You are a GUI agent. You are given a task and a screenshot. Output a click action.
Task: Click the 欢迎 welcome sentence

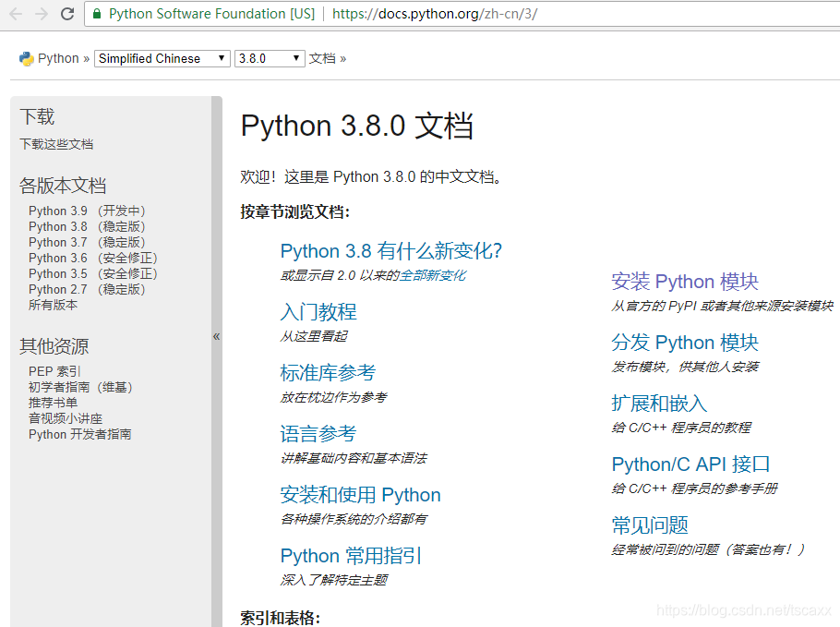[371, 177]
